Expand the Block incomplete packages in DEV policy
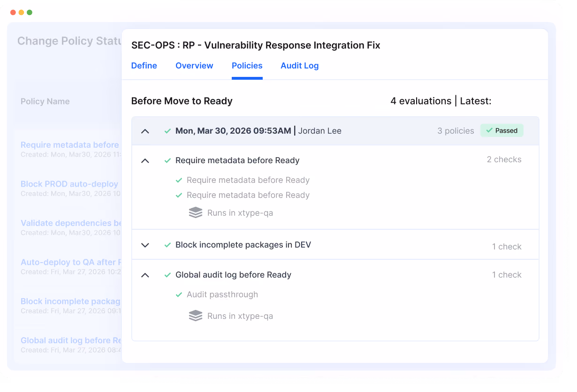This screenshot has width=577, height=392. point(145,245)
